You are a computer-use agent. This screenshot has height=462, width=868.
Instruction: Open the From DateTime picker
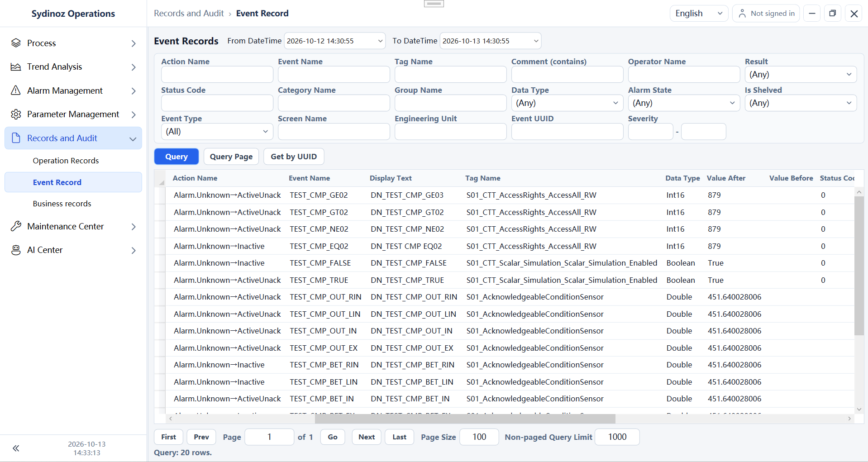[334, 41]
